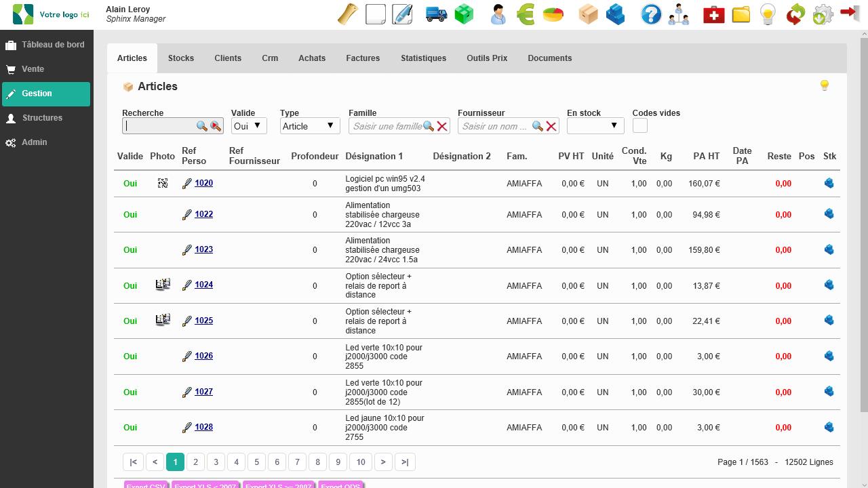Click the pen and paper toolbar icon
This screenshot has width=868, height=488.
coord(402,14)
